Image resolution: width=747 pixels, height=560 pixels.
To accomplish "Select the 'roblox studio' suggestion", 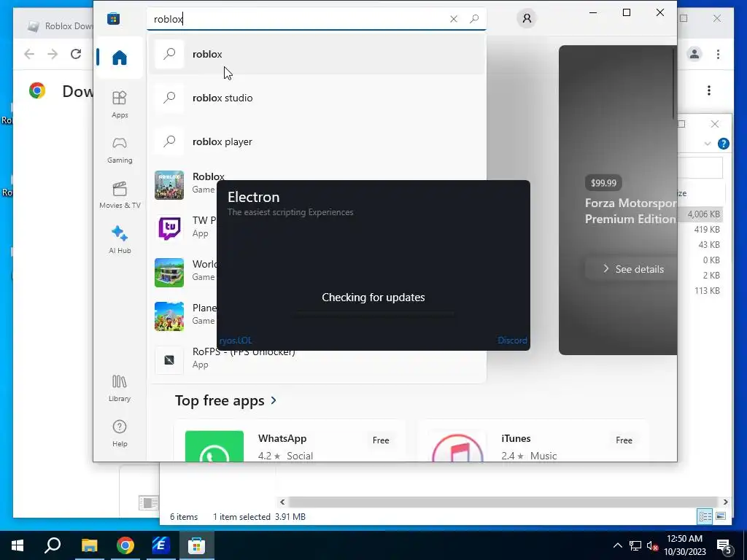I will (317, 98).
